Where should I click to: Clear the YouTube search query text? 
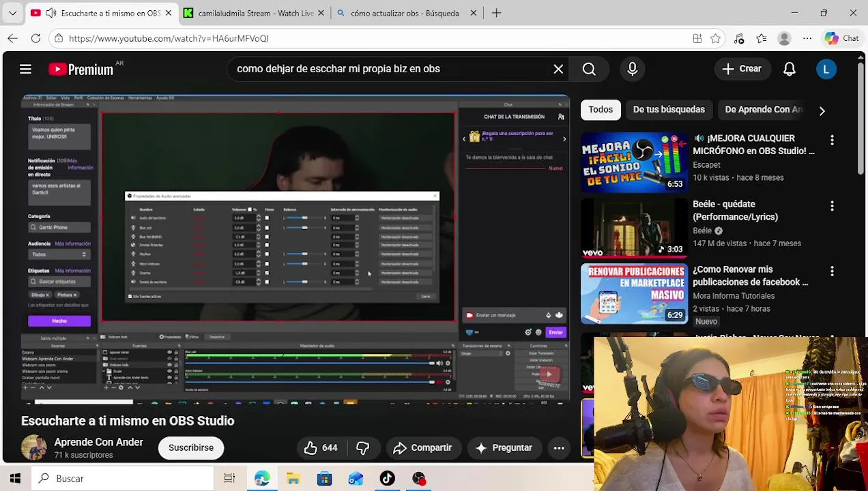click(558, 69)
